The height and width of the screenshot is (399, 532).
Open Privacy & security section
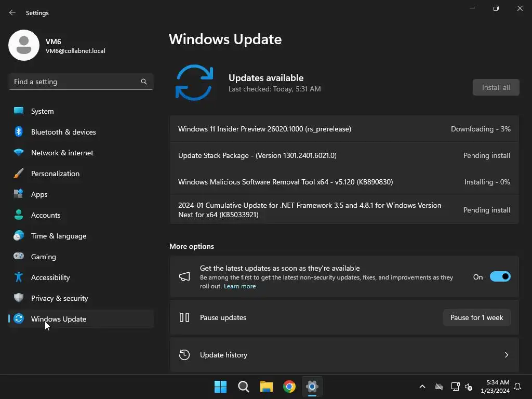point(81,298)
